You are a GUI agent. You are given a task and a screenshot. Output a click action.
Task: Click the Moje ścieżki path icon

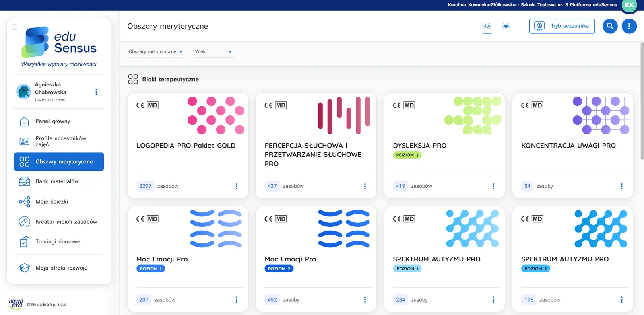click(x=25, y=202)
